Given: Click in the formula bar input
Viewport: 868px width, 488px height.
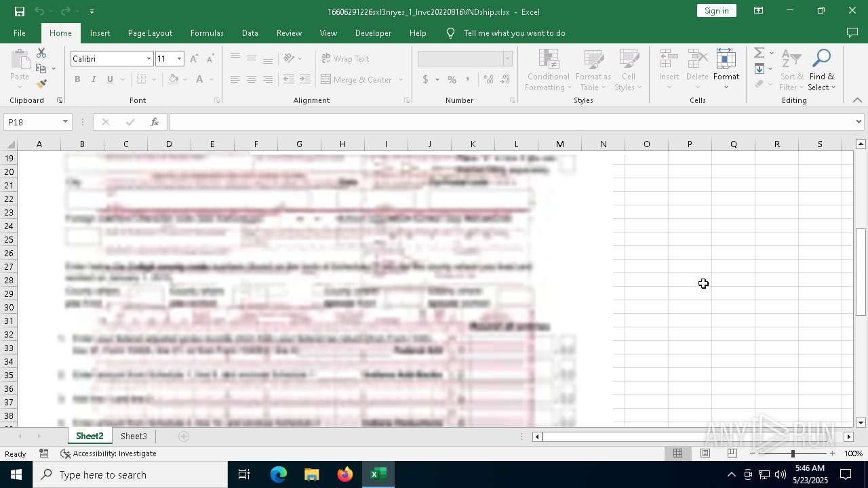Looking at the screenshot, I should [512, 122].
